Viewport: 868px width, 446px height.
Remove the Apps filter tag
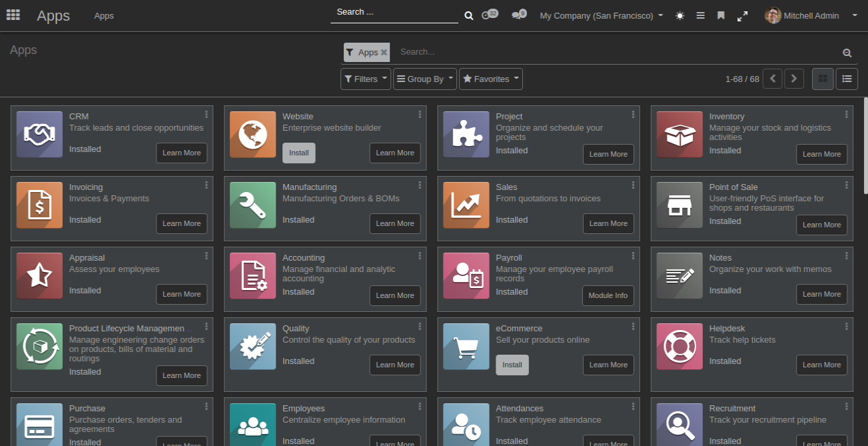click(x=384, y=52)
